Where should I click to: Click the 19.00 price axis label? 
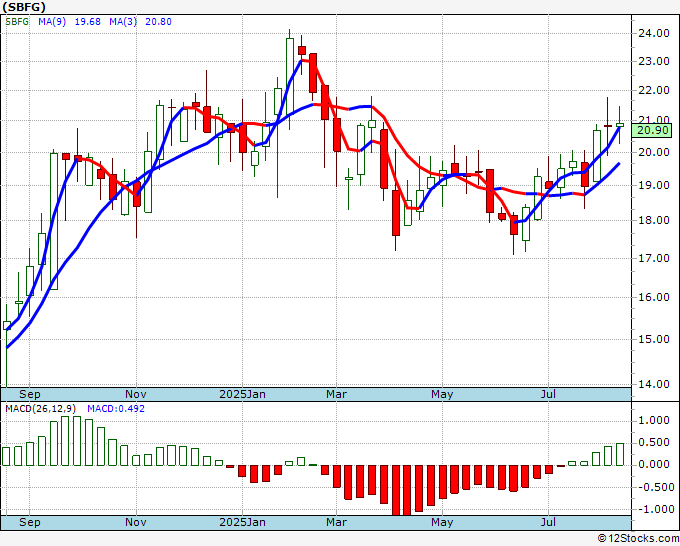654,185
